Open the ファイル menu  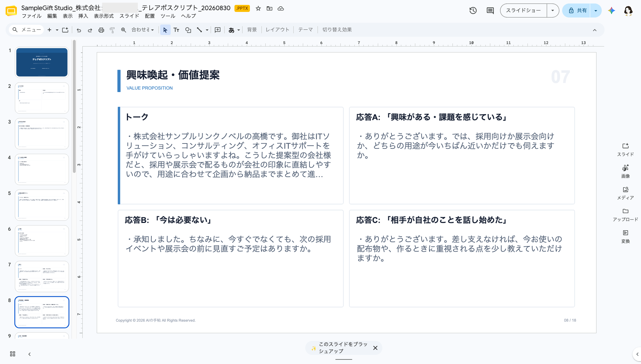pos(32,16)
